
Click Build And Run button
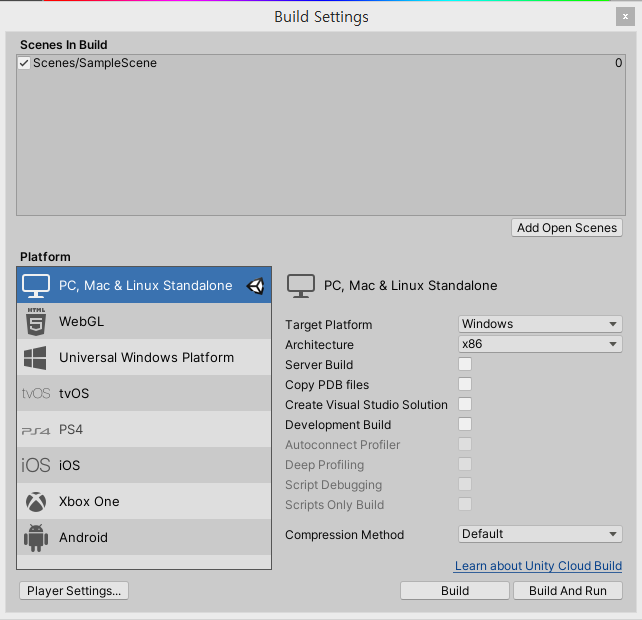point(568,591)
